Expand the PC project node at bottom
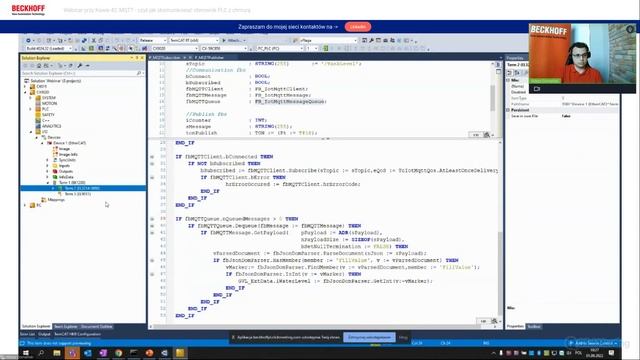Image resolution: width=640 pixels, height=360 pixels. coord(25,205)
